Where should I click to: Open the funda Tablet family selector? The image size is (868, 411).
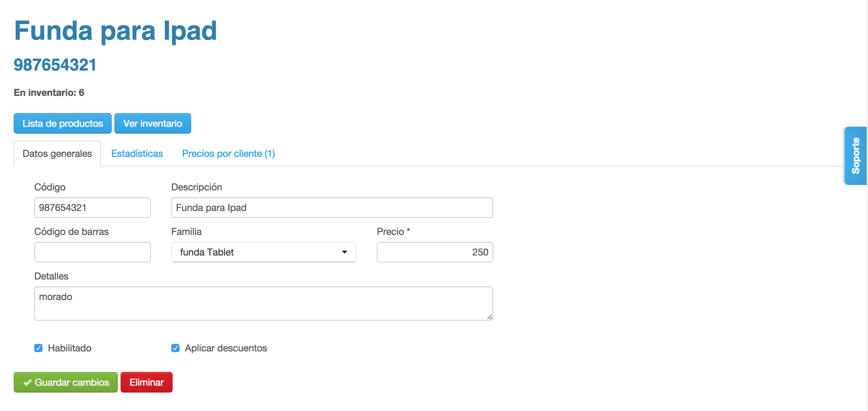[x=263, y=252]
